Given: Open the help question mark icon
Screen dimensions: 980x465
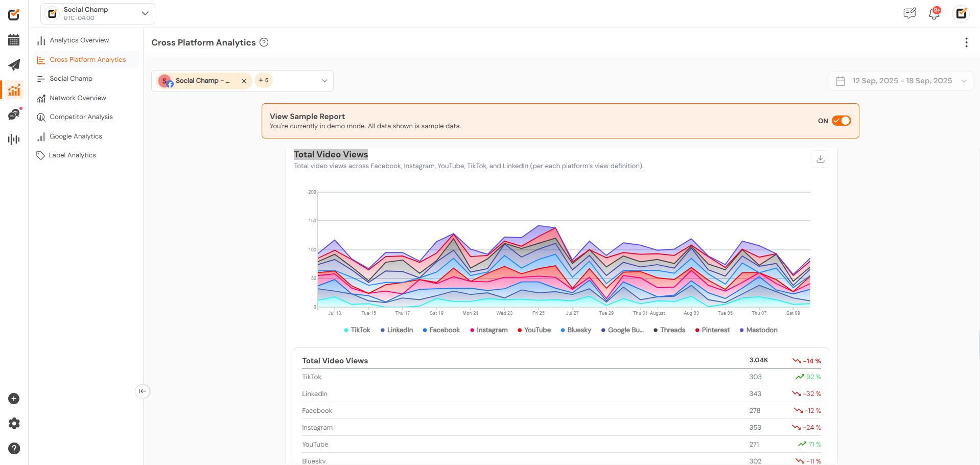Looking at the screenshot, I should [x=14, y=448].
